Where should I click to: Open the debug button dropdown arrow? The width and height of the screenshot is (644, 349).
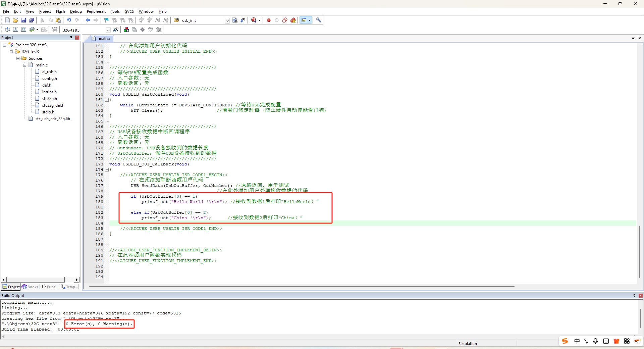(x=259, y=20)
